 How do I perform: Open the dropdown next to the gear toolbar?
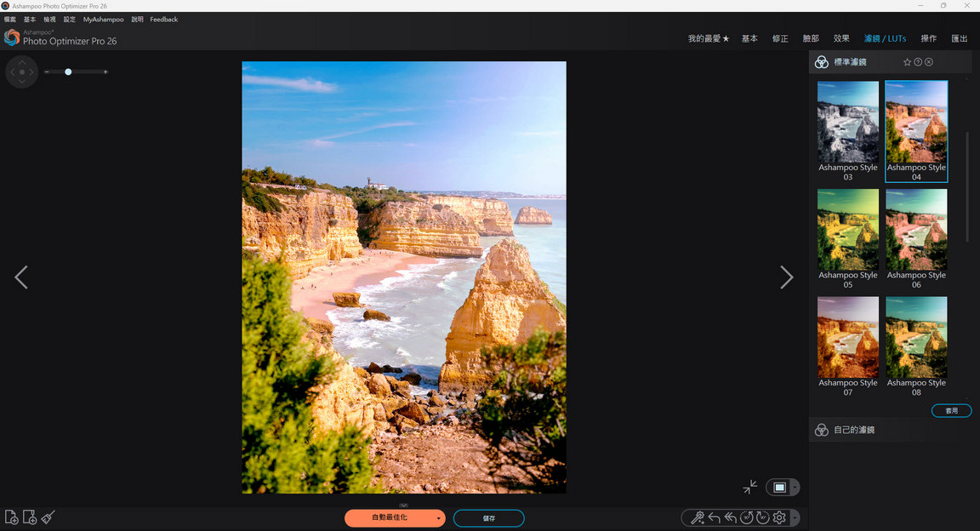[795, 517]
